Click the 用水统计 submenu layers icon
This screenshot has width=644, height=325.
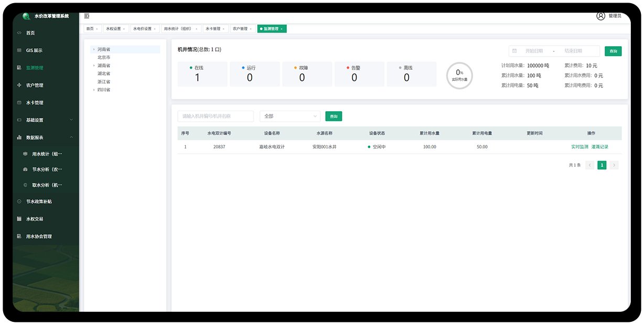25,154
